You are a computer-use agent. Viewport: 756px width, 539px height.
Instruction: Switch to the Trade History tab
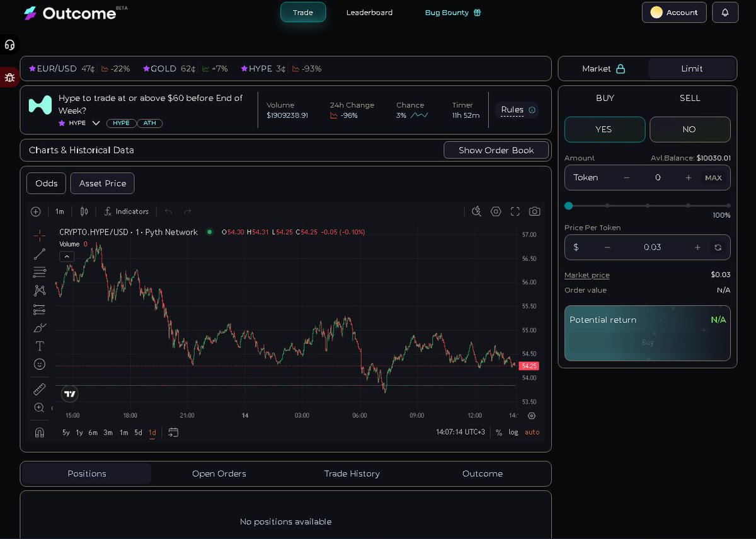(352, 473)
